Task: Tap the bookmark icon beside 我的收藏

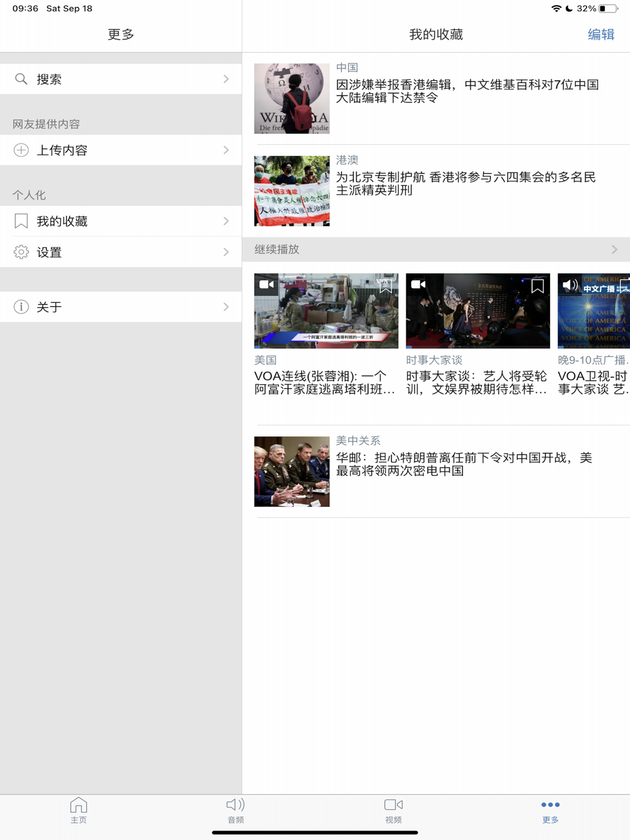Action: click(21, 221)
